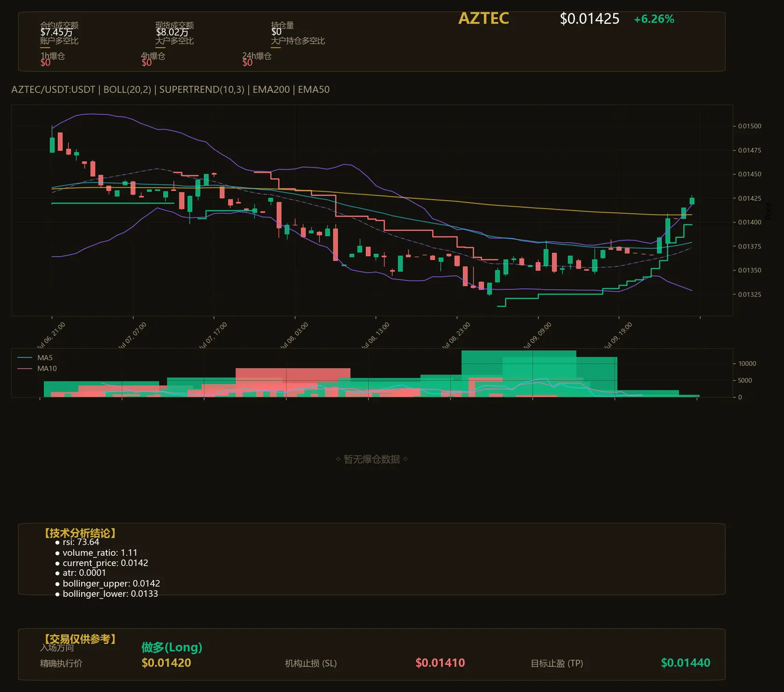
Task: Select the 0.01475 price axis tick
Action: coord(749,150)
